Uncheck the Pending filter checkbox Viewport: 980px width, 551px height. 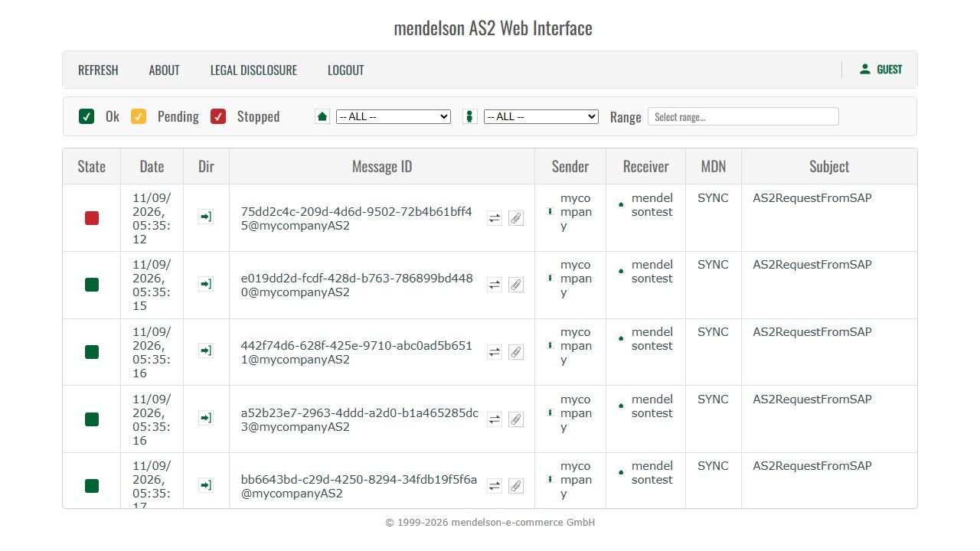[x=139, y=116]
